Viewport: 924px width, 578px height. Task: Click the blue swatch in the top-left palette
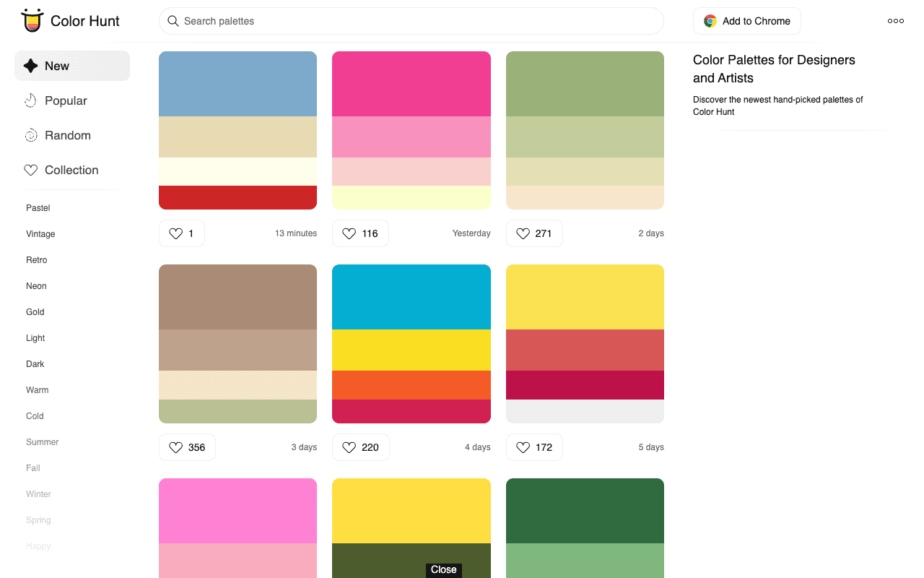pos(237,84)
